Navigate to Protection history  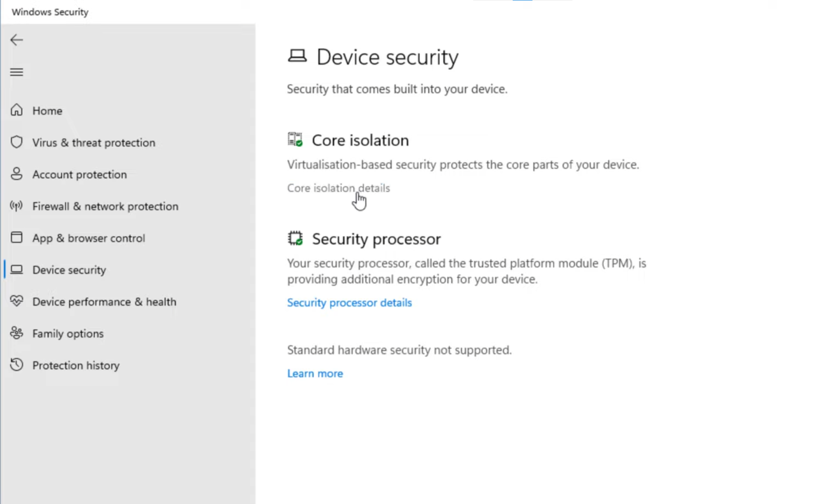76,365
